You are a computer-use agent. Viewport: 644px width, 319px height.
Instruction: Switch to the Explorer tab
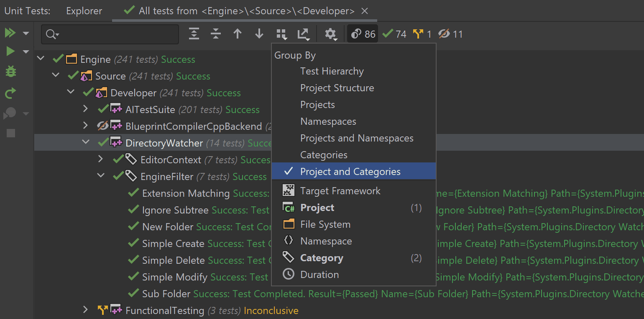point(84,11)
